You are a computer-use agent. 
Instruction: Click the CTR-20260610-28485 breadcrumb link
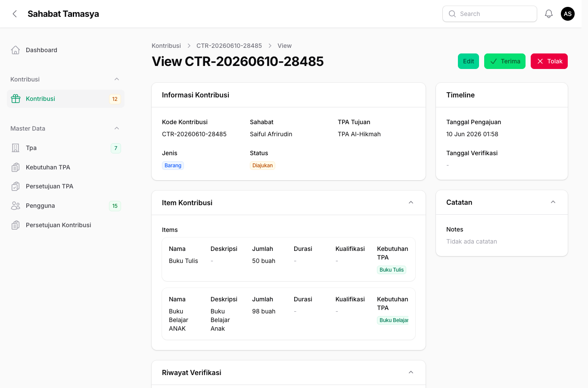[229, 46]
